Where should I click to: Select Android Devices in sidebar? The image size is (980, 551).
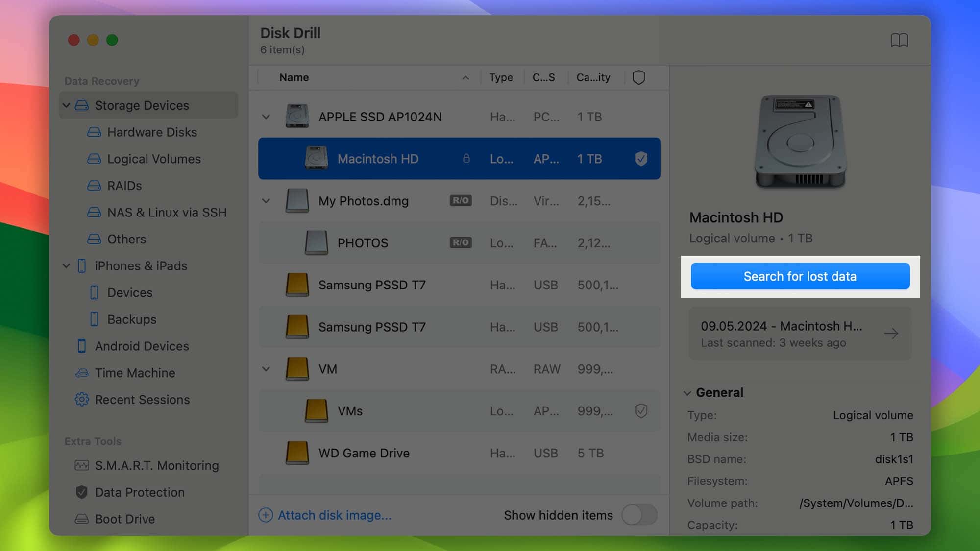tap(141, 346)
